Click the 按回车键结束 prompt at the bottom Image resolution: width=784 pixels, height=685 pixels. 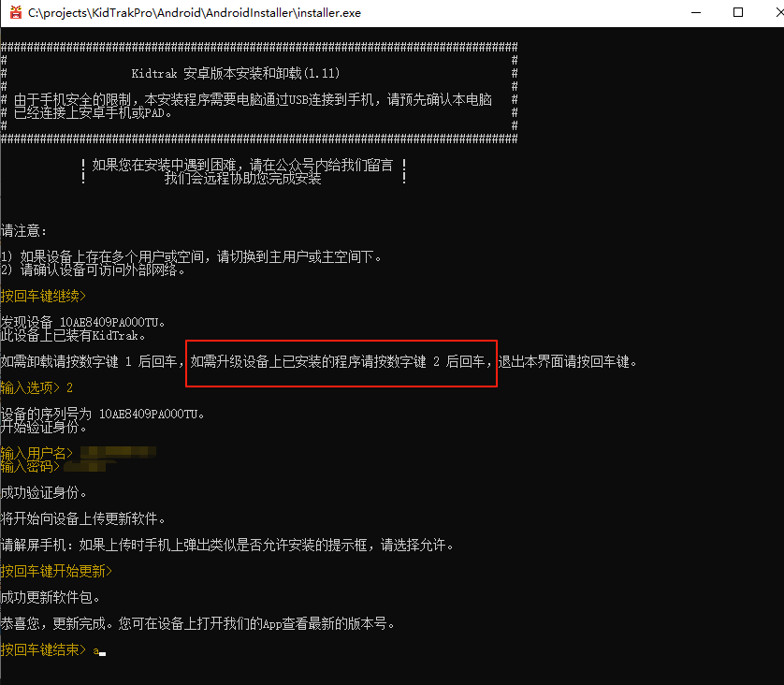(x=43, y=649)
